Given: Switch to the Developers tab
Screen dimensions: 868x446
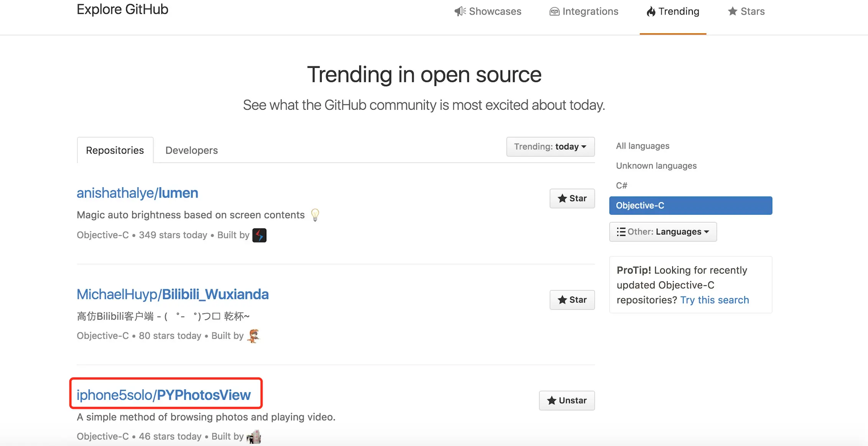Looking at the screenshot, I should (x=191, y=150).
